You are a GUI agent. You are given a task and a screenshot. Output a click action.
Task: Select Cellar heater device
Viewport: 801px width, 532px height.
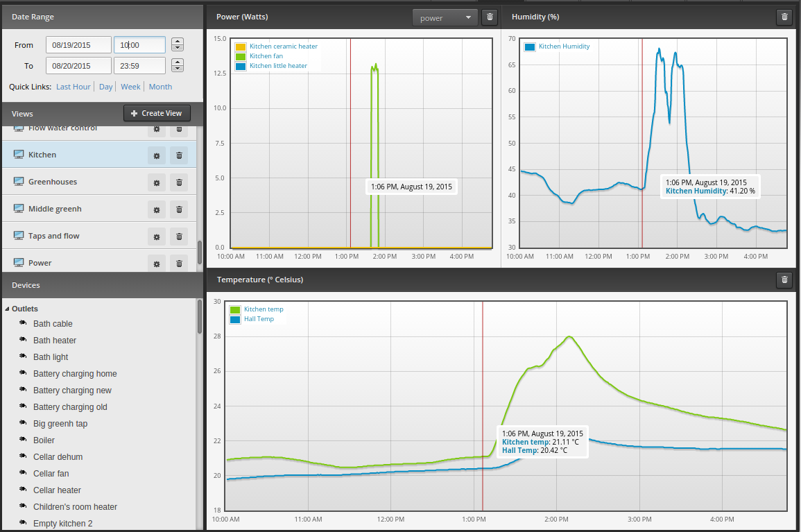click(x=57, y=490)
